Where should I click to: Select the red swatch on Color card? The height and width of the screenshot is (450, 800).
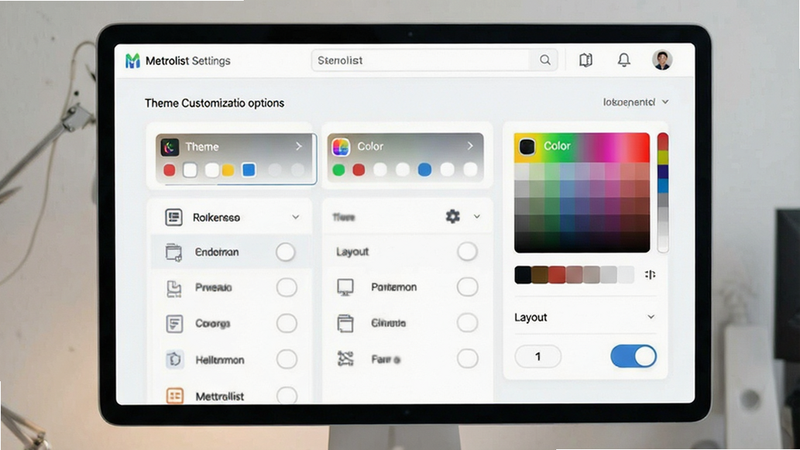point(359,169)
